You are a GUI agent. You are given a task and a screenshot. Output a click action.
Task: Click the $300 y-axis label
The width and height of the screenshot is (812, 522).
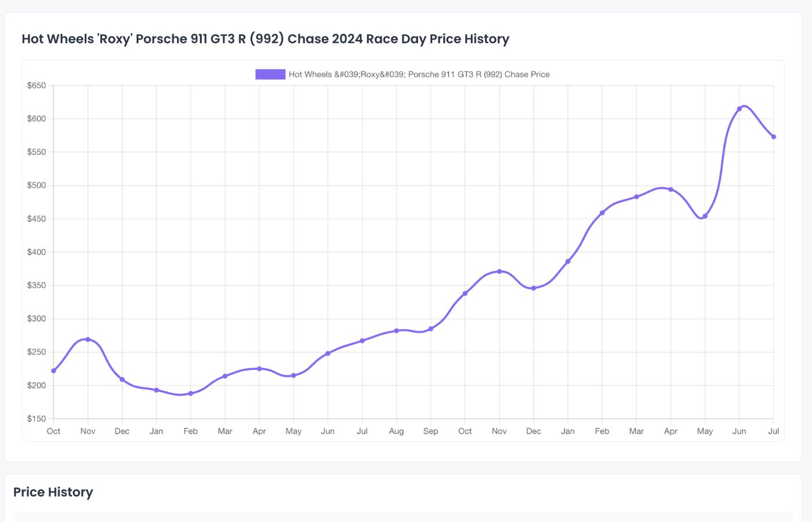pyautogui.click(x=37, y=318)
